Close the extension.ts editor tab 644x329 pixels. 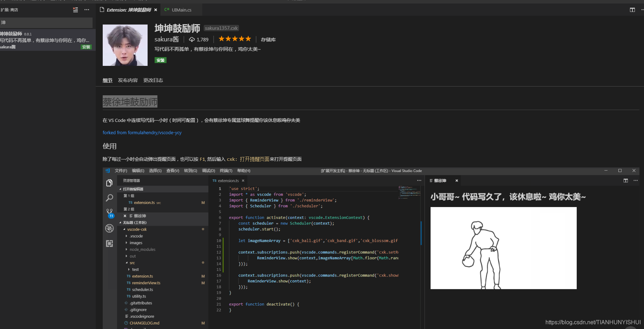point(243,181)
